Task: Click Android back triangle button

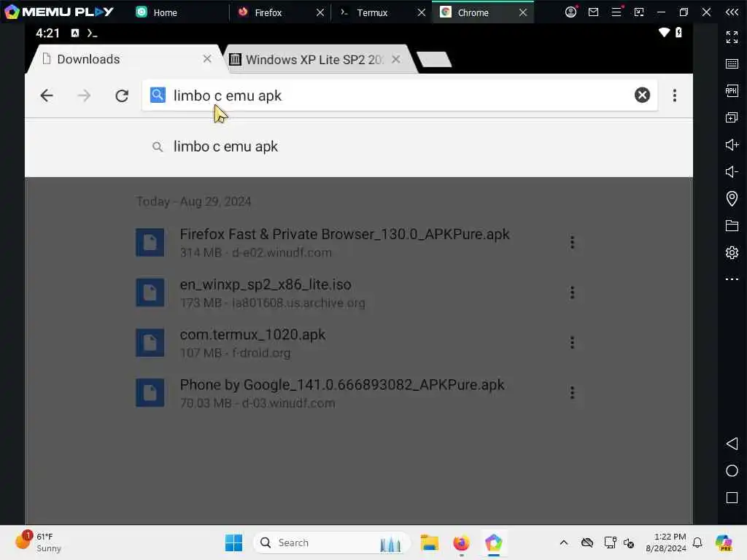Action: (x=732, y=444)
